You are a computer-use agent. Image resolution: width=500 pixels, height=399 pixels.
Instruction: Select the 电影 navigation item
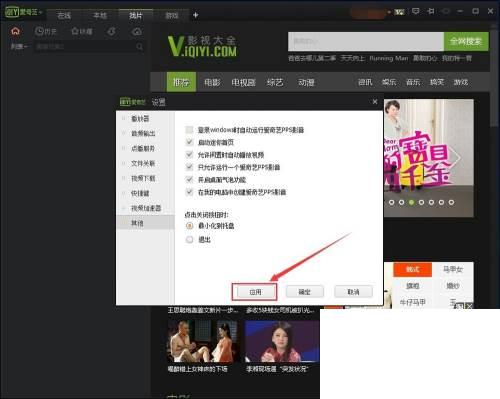(x=212, y=82)
